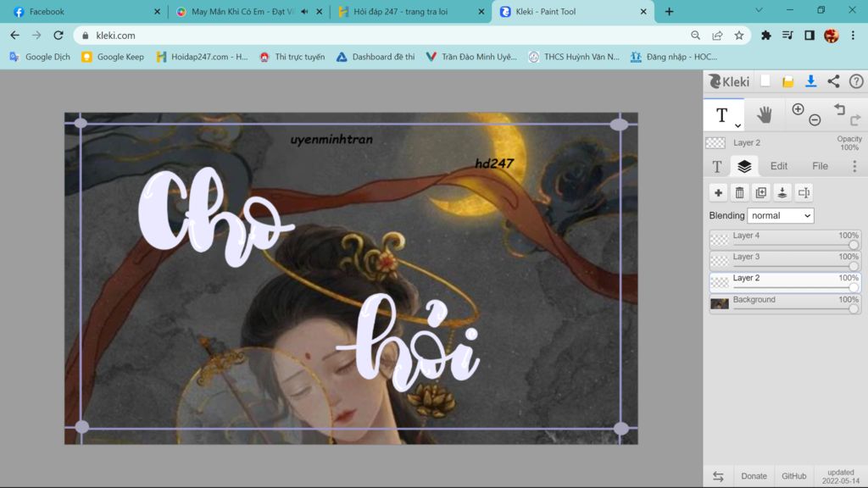Create a new blank image
Viewport: 868px width, 488px height.
click(x=765, y=80)
